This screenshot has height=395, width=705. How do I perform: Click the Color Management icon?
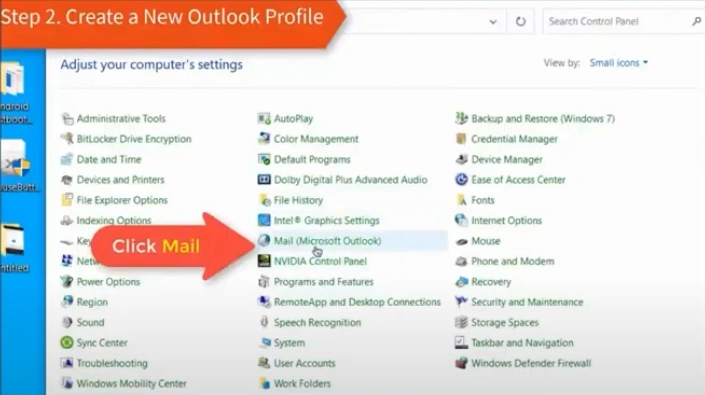click(x=264, y=139)
